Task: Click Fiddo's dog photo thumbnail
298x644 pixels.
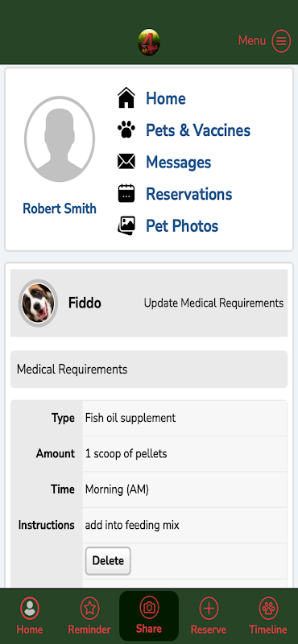Action: 38,303
